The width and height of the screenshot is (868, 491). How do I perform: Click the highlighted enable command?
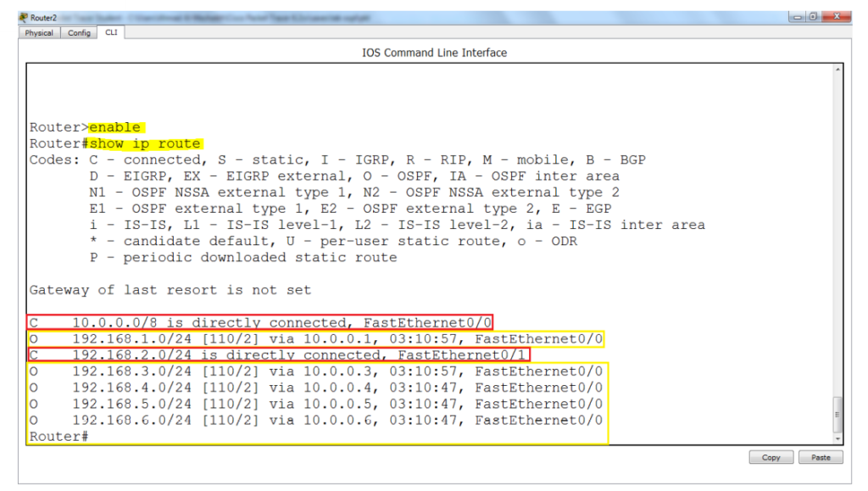tap(115, 128)
